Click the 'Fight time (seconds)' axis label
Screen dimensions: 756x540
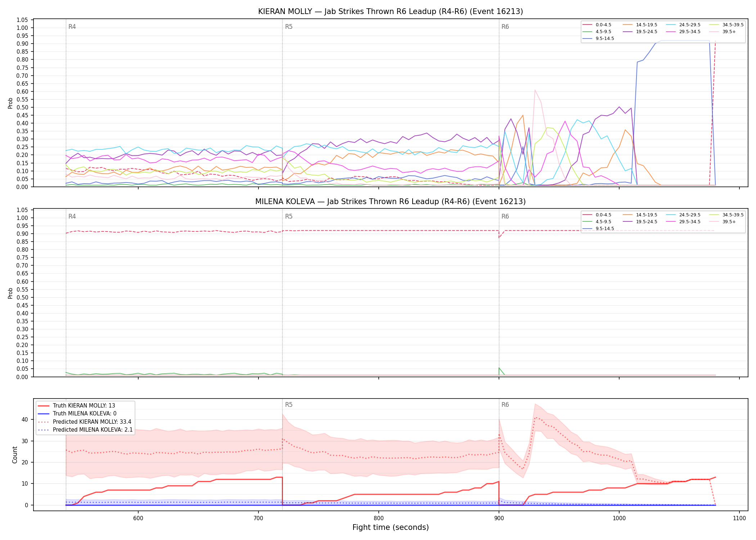tap(391, 527)
